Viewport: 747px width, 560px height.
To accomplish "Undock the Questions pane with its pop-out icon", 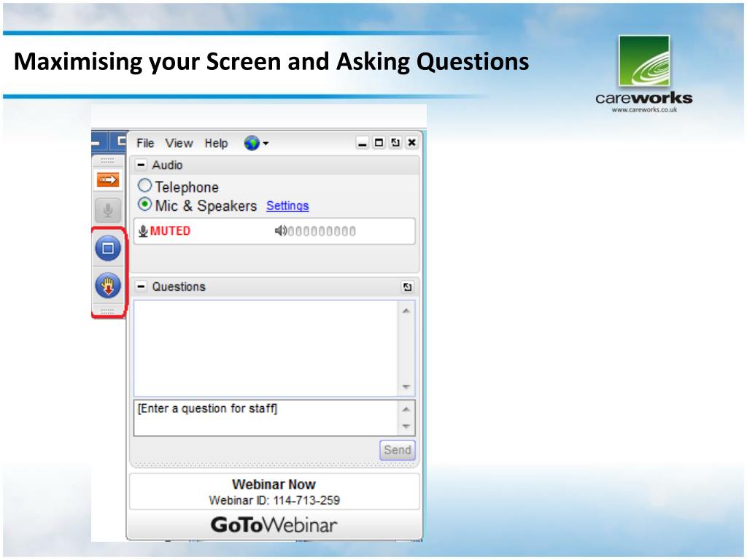I will coord(407,287).
